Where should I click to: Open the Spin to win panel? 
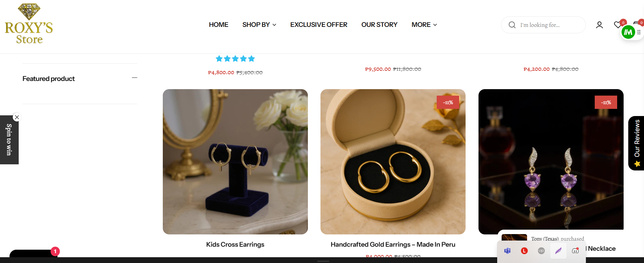(x=9, y=140)
